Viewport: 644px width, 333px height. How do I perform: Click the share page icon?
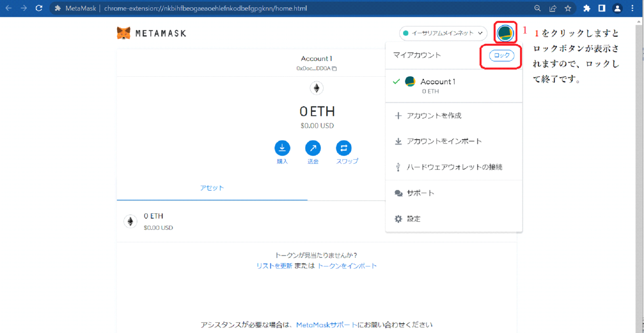point(553,8)
